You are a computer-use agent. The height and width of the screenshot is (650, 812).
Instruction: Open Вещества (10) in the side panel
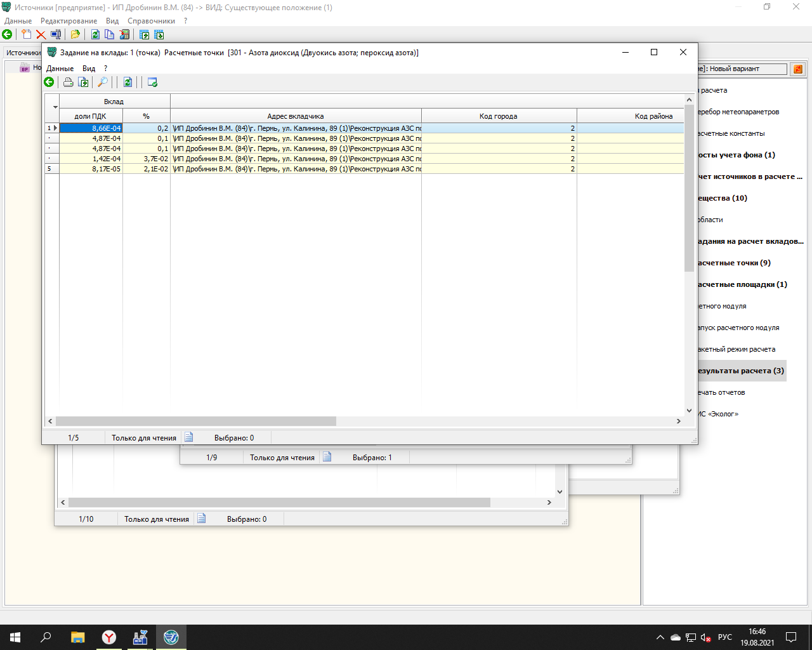tap(723, 198)
